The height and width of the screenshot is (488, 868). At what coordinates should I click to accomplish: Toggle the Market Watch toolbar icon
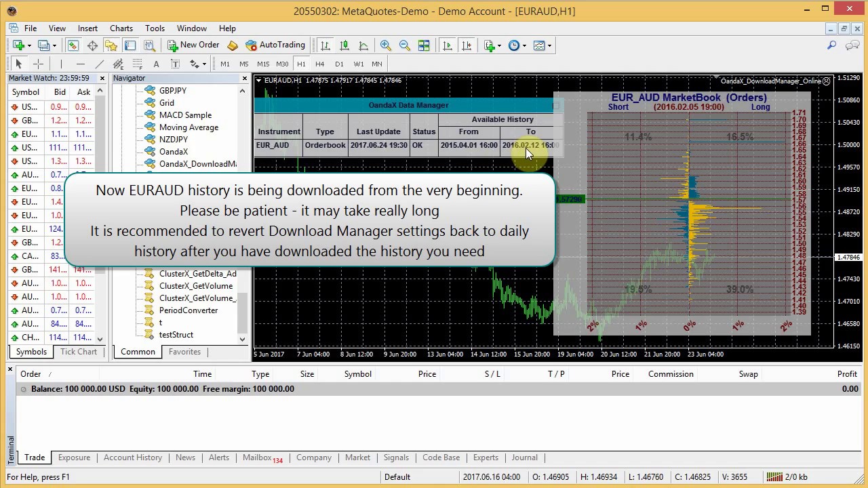point(73,45)
